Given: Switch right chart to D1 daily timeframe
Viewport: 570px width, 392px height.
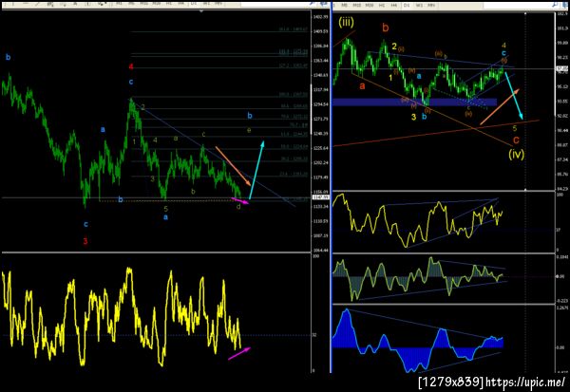Looking at the screenshot, I should (x=407, y=5).
